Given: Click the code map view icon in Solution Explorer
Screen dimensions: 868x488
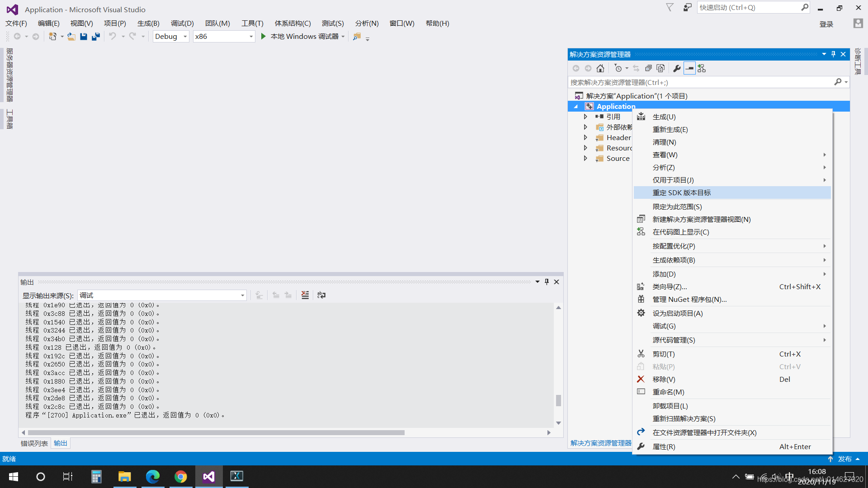Looking at the screenshot, I should tap(702, 68).
